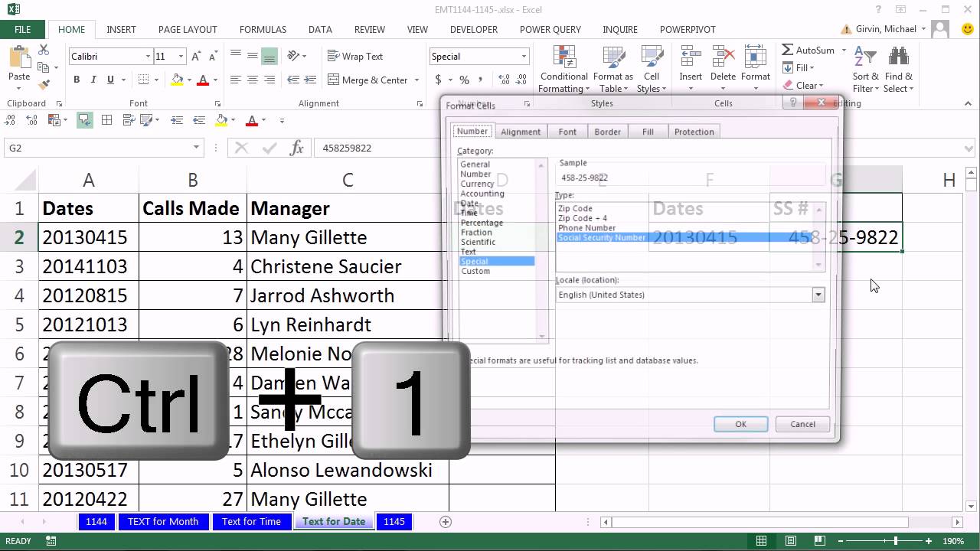Align text right in ribbon
This screenshot has height=551, width=980.
[x=269, y=80]
